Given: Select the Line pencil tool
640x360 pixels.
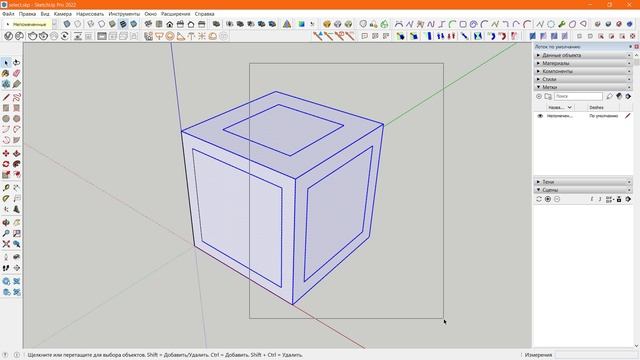Looking at the screenshot, I should click(6, 97).
